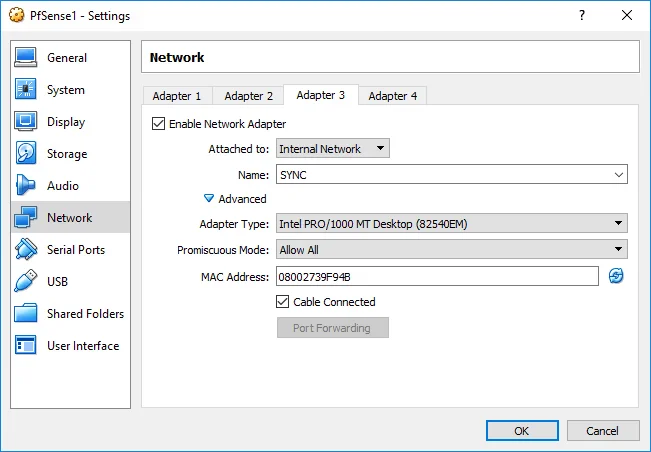Click into the MAC Address field
This screenshot has height=452, width=651.
(x=437, y=276)
